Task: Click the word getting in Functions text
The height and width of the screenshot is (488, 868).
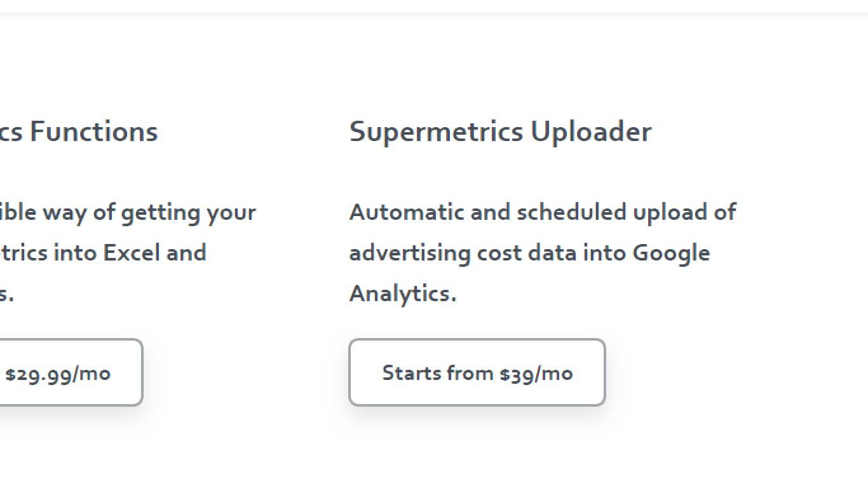Action: [x=161, y=212]
